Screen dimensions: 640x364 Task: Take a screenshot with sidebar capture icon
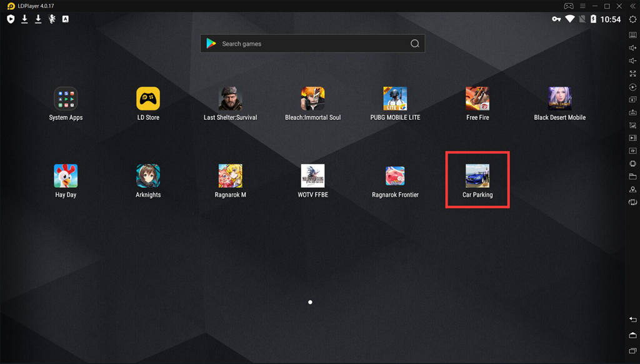tap(632, 125)
